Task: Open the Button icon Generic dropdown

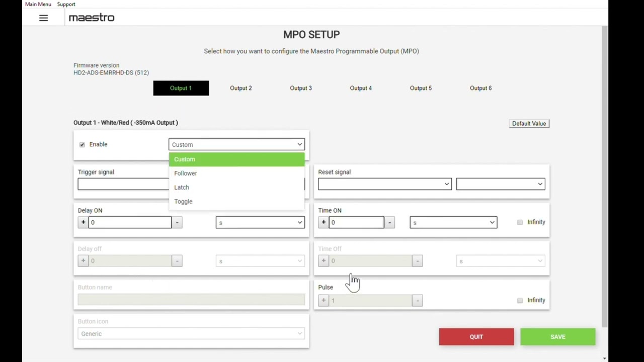Action: coord(191,333)
